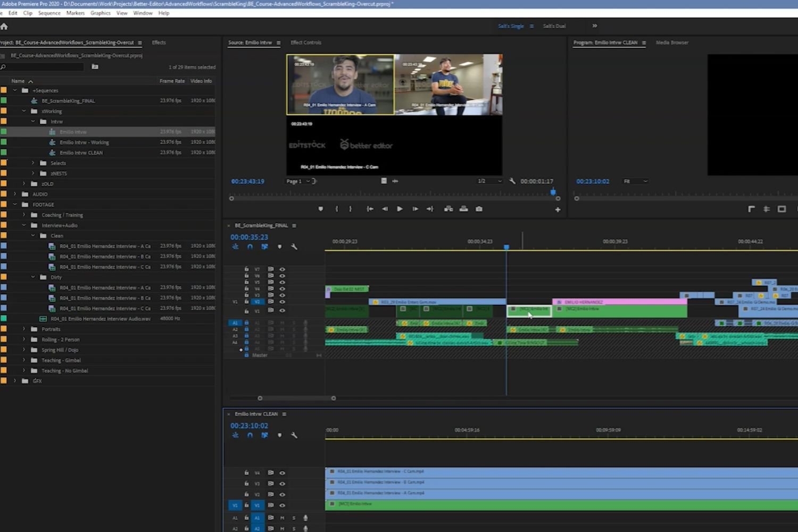
Task: Click the Mark In icon in Source monitor
Action: [337, 209]
